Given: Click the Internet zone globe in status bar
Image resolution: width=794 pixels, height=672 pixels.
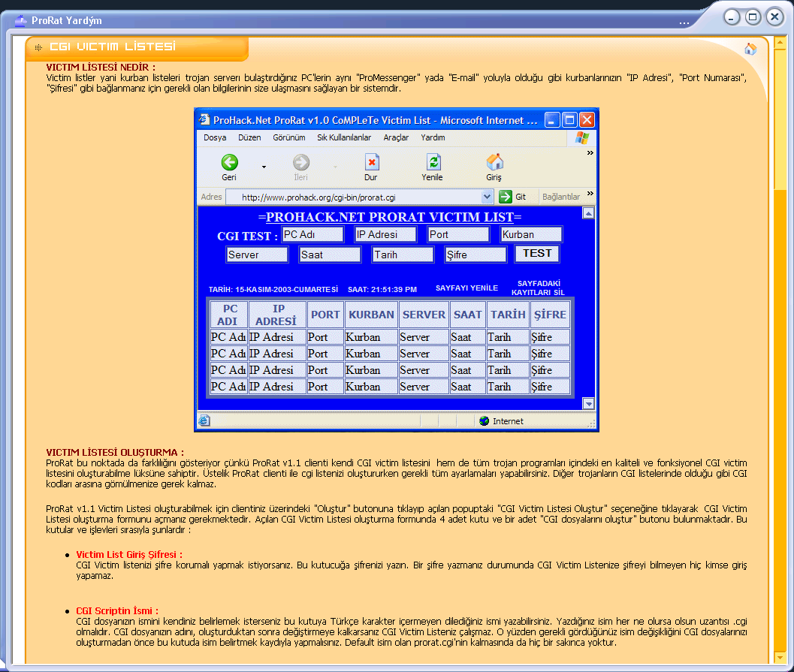Looking at the screenshot, I should (485, 421).
